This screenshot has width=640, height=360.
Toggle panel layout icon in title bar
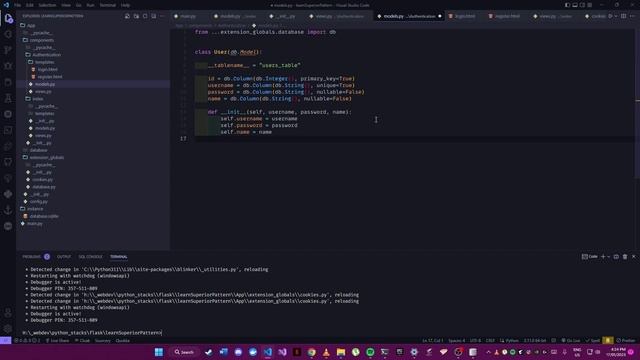575,5
